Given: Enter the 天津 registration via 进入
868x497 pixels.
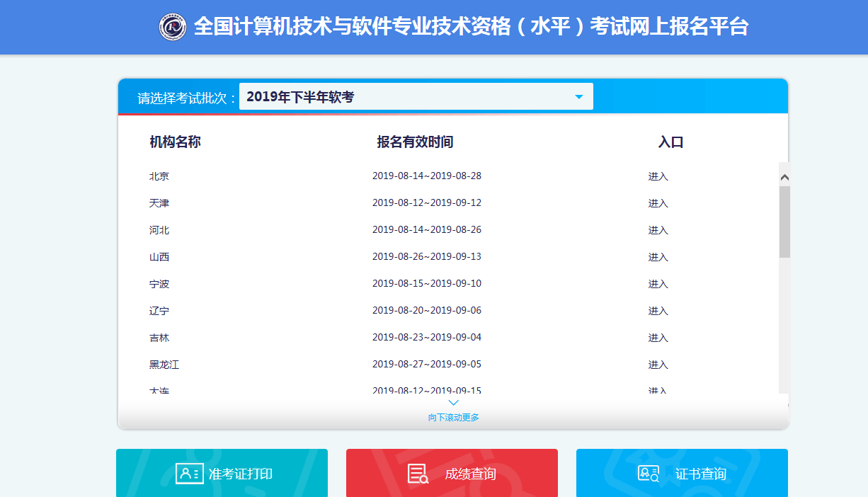Looking at the screenshot, I should click(x=658, y=203).
